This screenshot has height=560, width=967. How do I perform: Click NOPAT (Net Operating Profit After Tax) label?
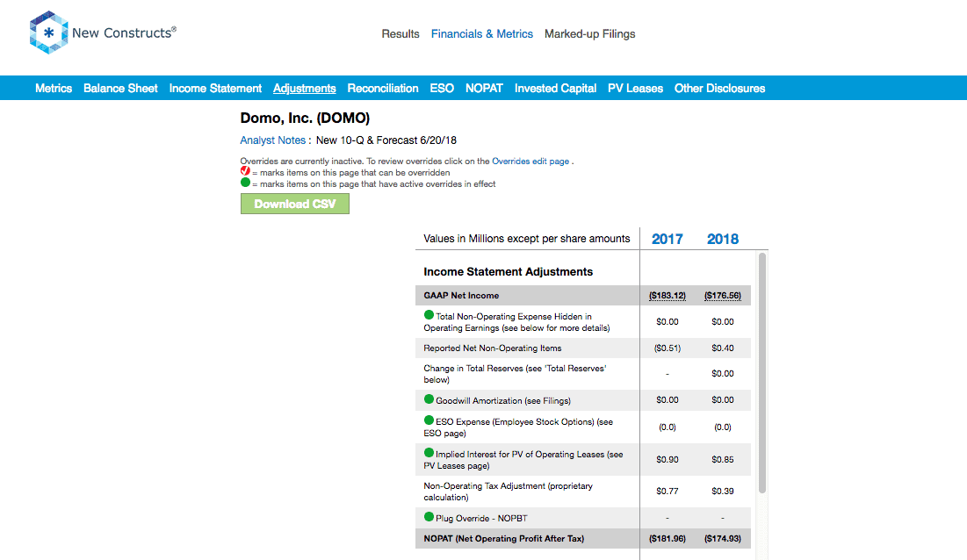click(x=504, y=538)
